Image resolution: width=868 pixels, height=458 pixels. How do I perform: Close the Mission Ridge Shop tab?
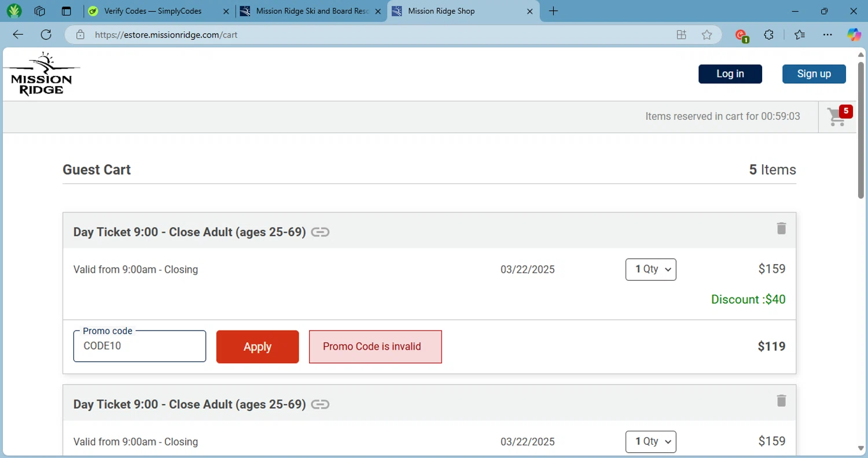[529, 11]
